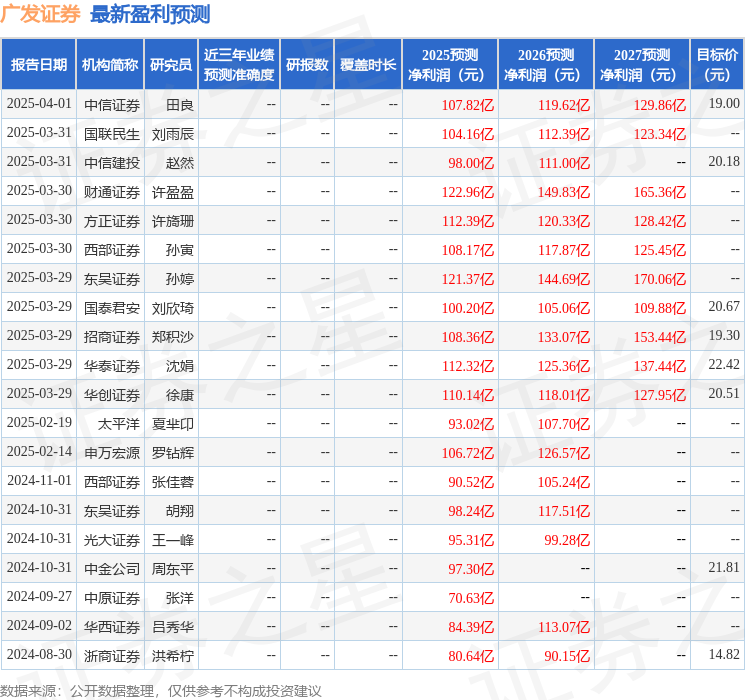Click the 最新盈利预测 title text
The image size is (745, 700).
pos(150,14)
